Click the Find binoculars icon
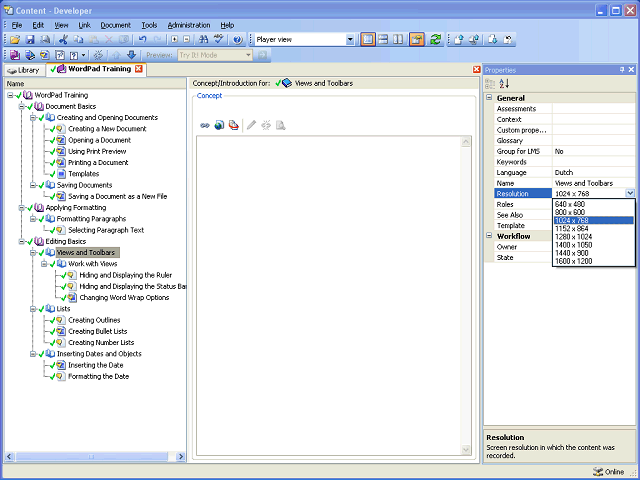The height and width of the screenshot is (480, 640). (203, 39)
